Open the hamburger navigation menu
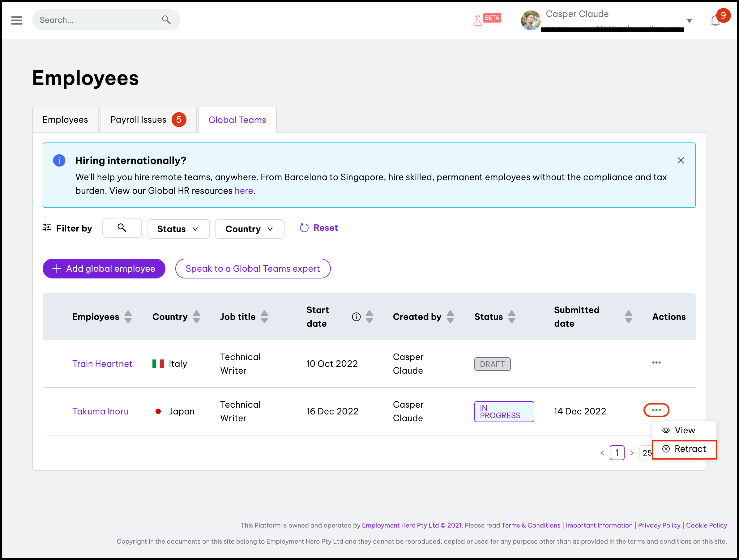This screenshot has height=560, width=739. 16,20
